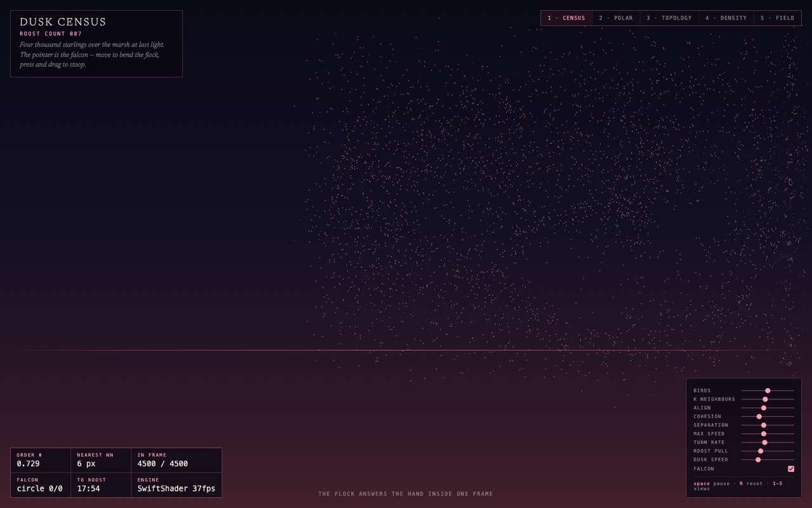Screen dimensions: 812x508
Task: Show the 4 · Density view
Action: (726, 18)
